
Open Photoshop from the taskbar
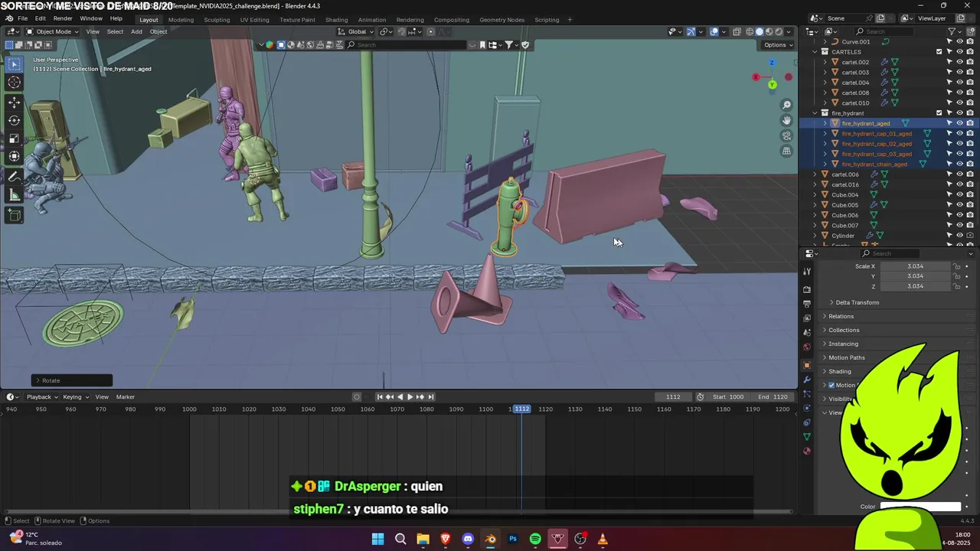point(513,539)
